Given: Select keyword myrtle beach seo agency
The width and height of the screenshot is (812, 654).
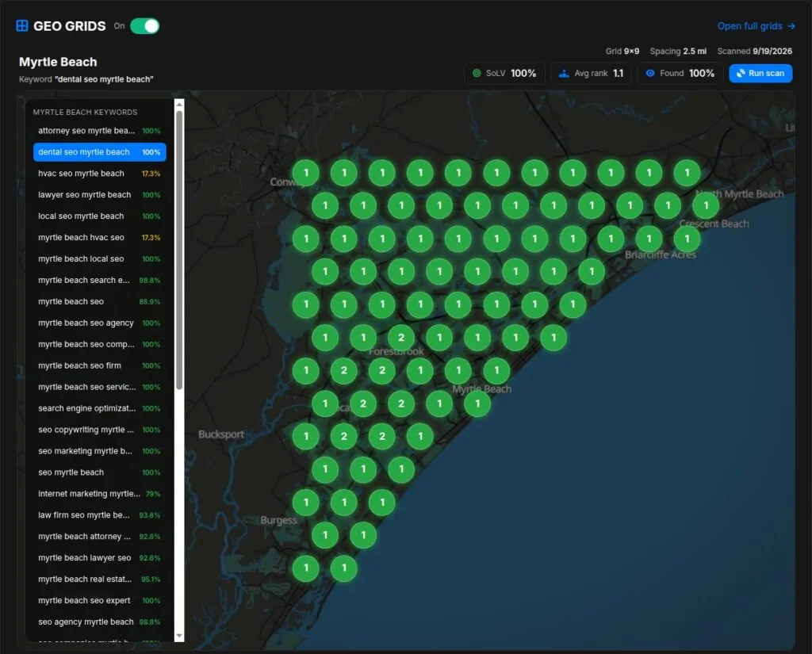Looking at the screenshot, I should click(99, 323).
